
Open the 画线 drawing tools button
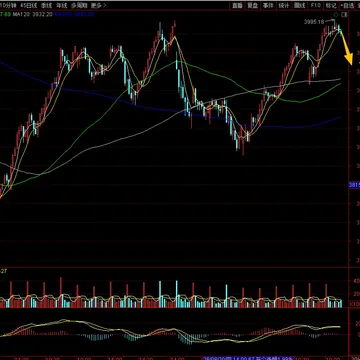[300, 6]
